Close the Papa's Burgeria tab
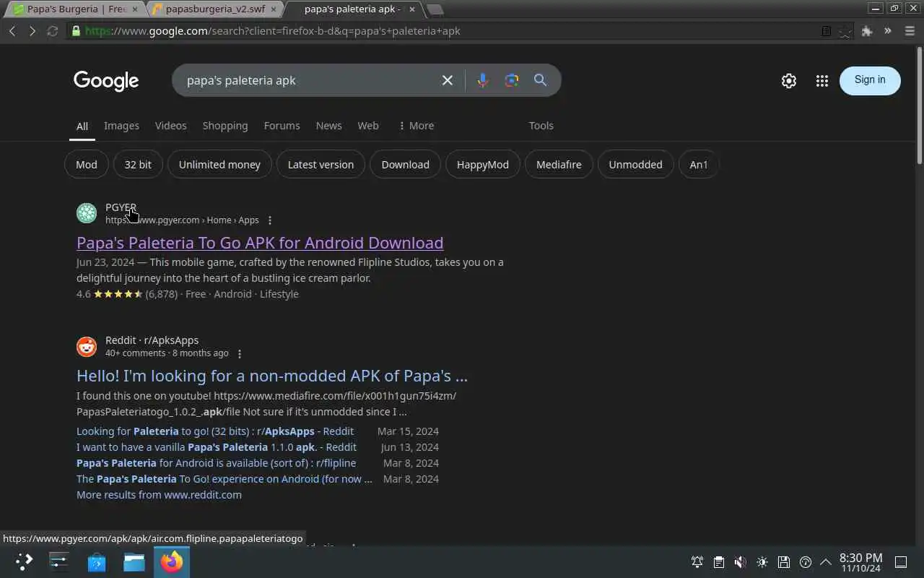 [134, 9]
